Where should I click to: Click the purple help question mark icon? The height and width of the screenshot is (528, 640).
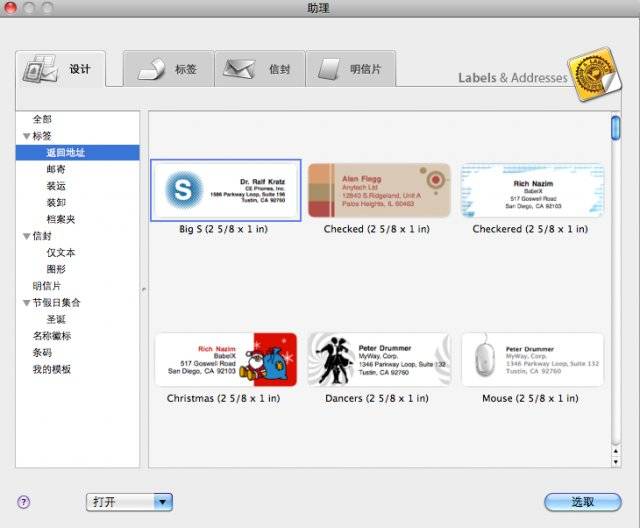[24, 502]
